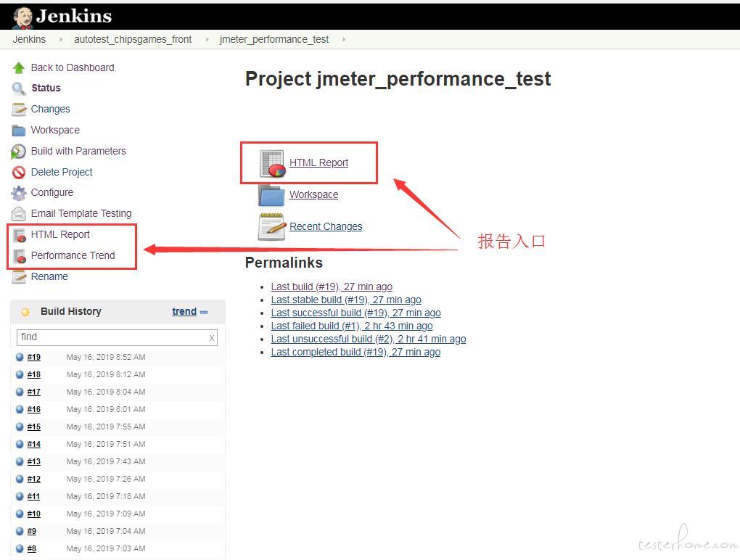The image size is (740, 560).
Task: Click the blue status ball for build #9
Action: pyautogui.click(x=20, y=532)
